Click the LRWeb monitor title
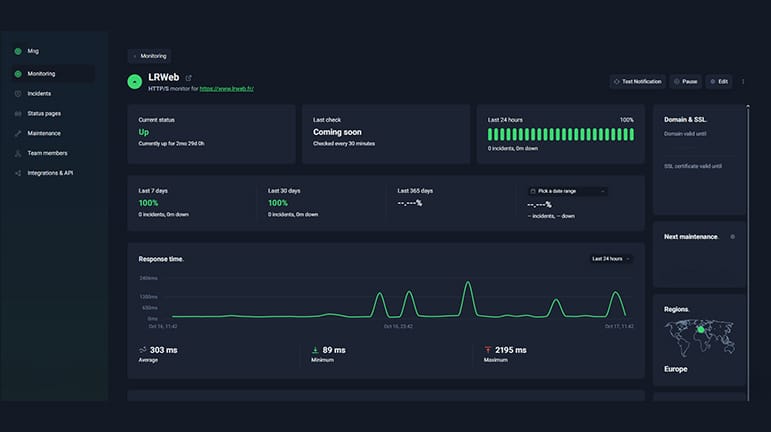The height and width of the screenshot is (432, 771). coord(164,77)
